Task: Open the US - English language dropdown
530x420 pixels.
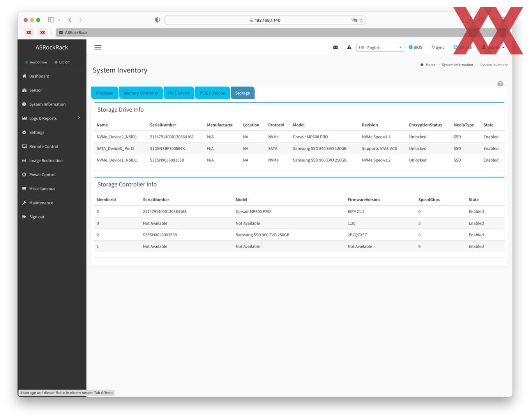Action: [380, 47]
